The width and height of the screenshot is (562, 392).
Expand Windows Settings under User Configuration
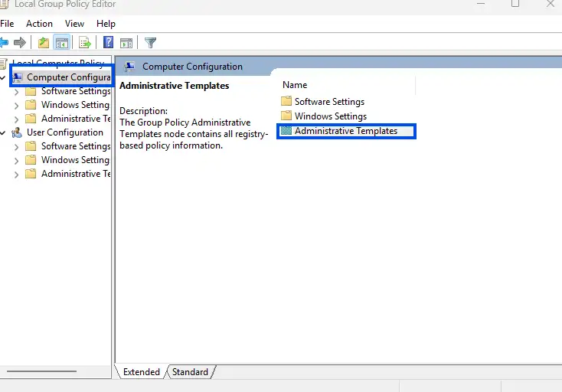pyautogui.click(x=16, y=161)
